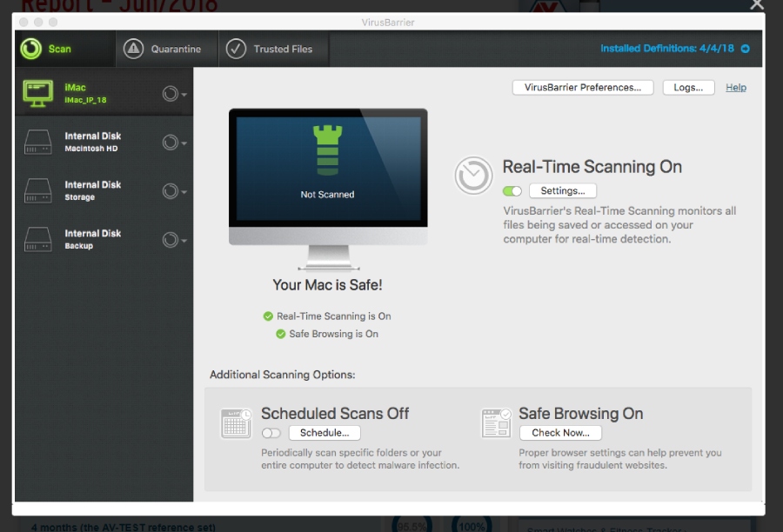This screenshot has height=532, width=783.
Task: Open the Logs window
Action: (x=689, y=87)
